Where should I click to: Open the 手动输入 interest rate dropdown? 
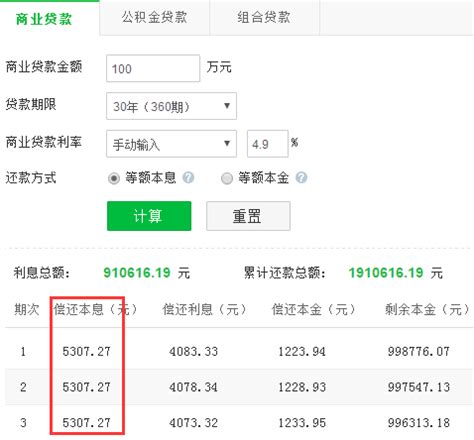[x=171, y=144]
